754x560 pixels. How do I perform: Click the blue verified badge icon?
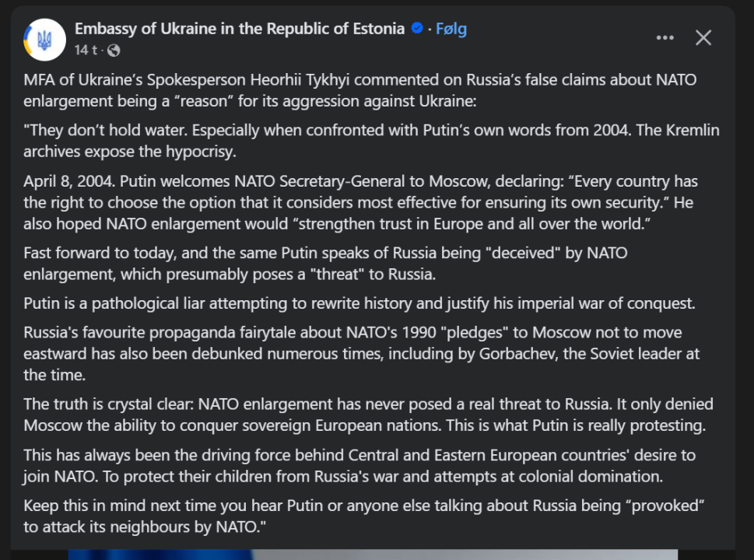click(417, 29)
